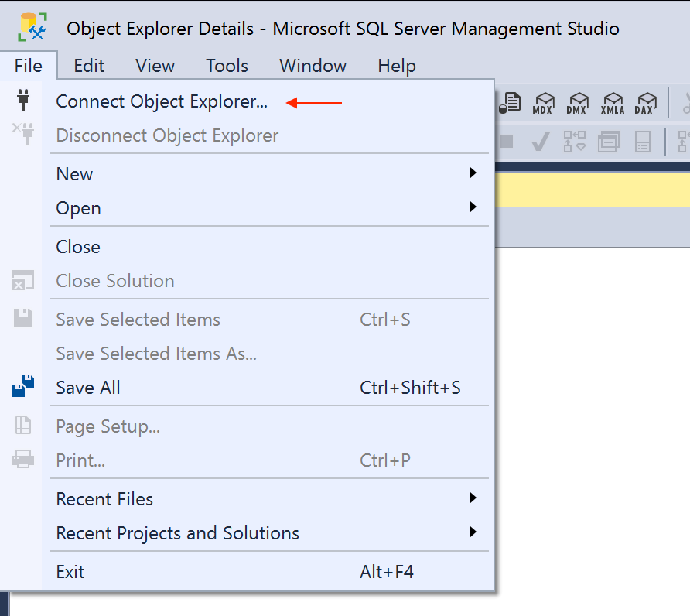Expand the Open submenu arrow
The image size is (690, 616).
point(473,207)
